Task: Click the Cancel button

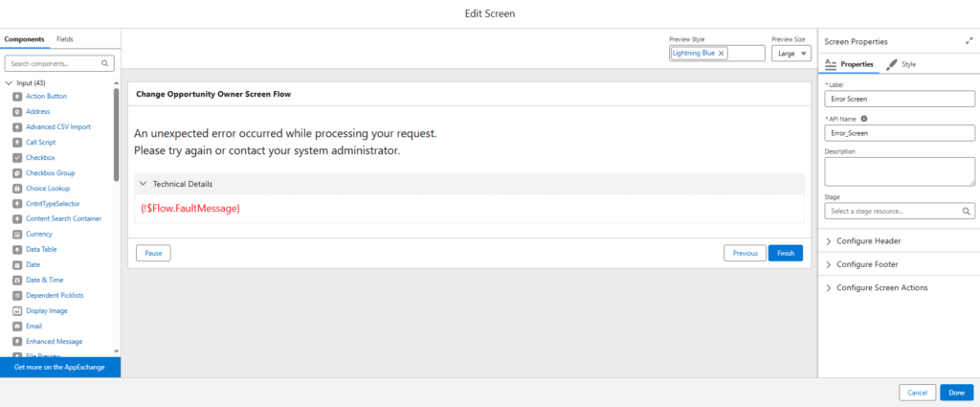Action: point(917,393)
